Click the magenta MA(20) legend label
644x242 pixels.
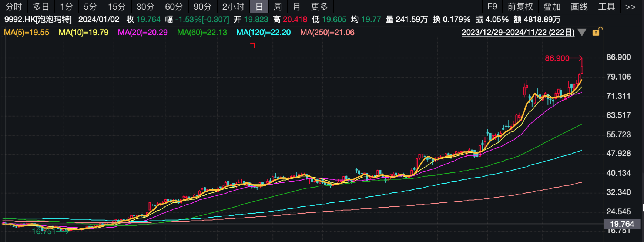[142, 33]
